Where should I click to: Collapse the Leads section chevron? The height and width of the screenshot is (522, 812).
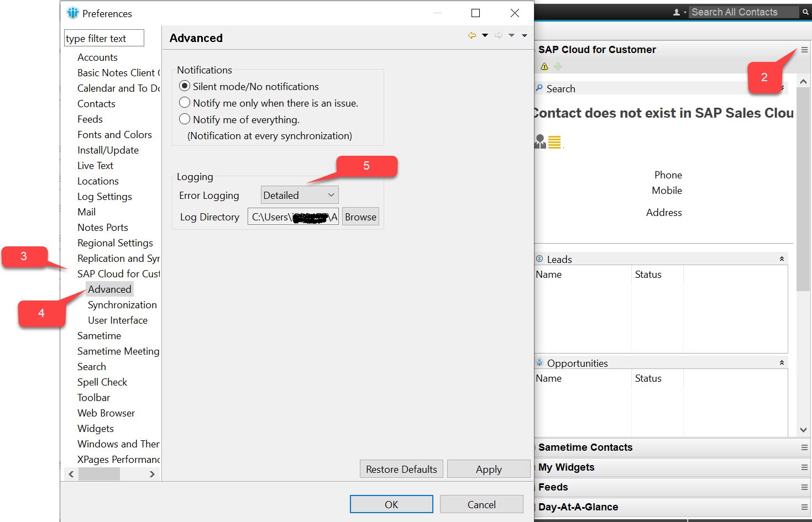point(782,259)
